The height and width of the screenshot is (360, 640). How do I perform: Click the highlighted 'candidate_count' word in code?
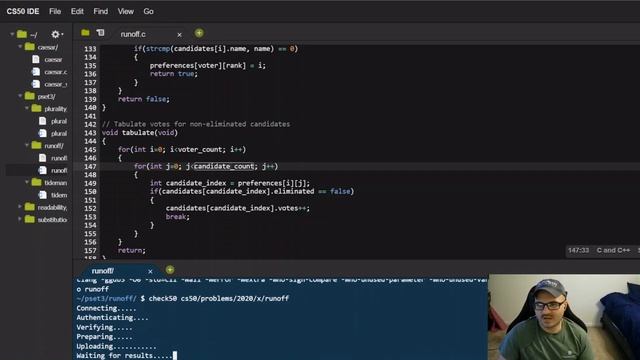(x=224, y=166)
